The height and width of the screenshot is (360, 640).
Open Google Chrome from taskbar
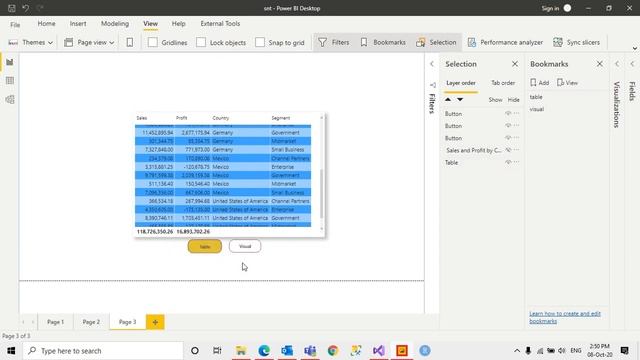[x=333, y=351]
